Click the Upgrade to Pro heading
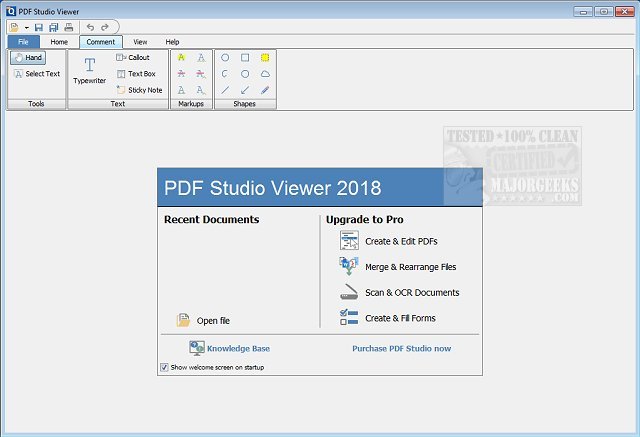The height and width of the screenshot is (437, 640). [x=364, y=220]
